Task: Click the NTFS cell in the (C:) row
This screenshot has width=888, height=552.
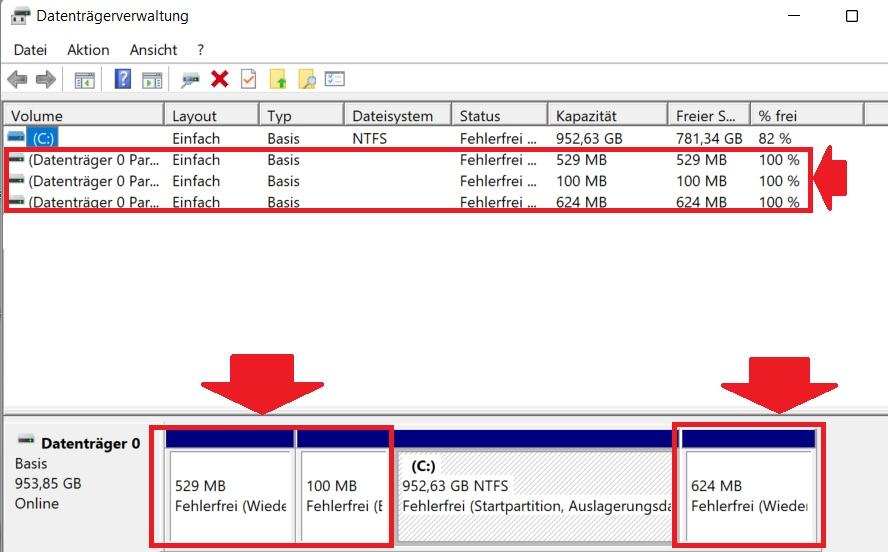Action: [x=369, y=138]
